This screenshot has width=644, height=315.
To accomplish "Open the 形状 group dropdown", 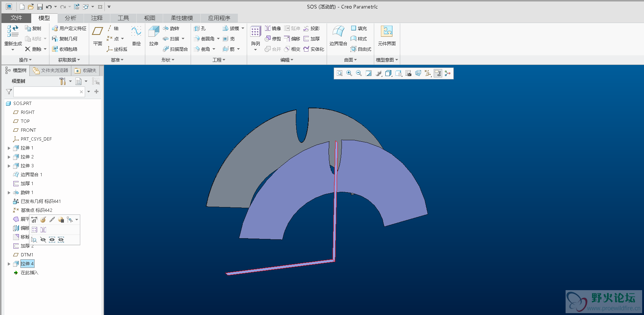I will (x=168, y=60).
